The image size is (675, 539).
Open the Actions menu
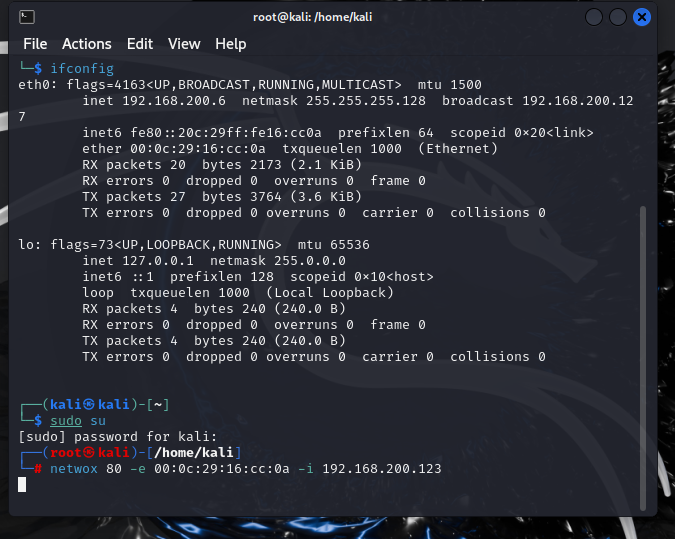[x=87, y=44]
